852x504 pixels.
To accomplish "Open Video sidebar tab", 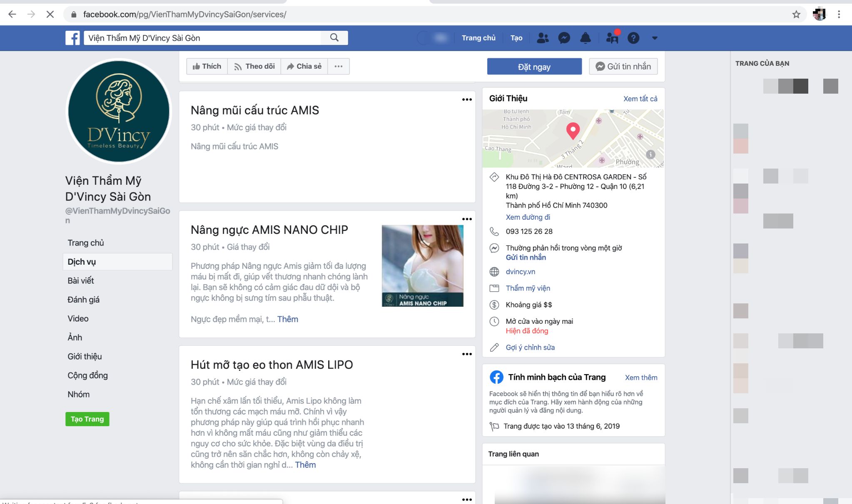I will point(78,318).
